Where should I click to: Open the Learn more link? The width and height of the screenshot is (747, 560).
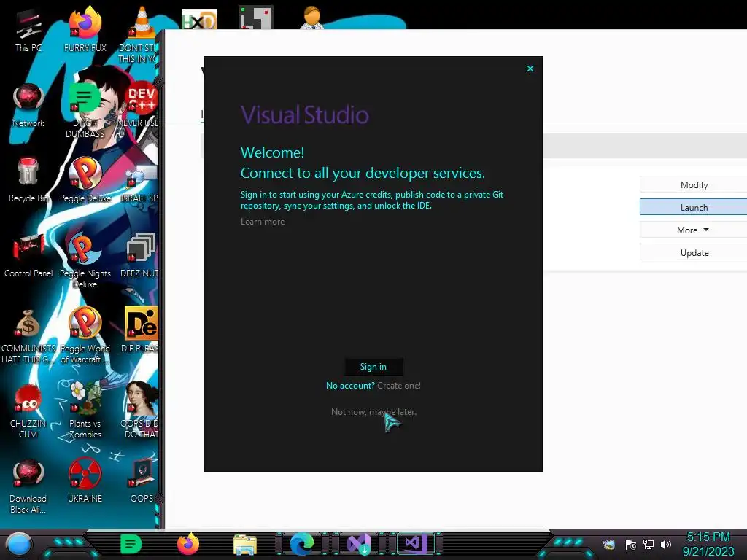point(263,222)
